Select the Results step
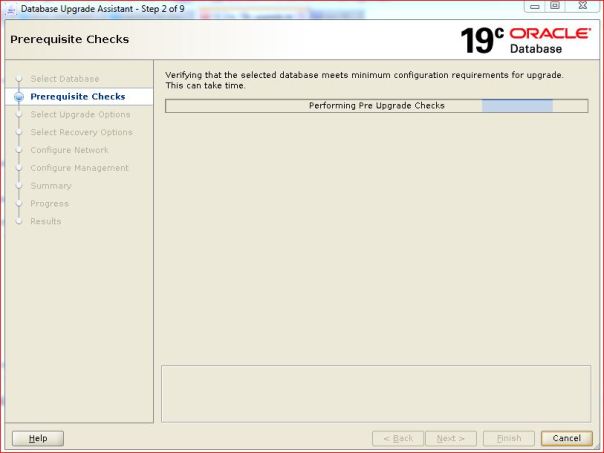 (45, 222)
